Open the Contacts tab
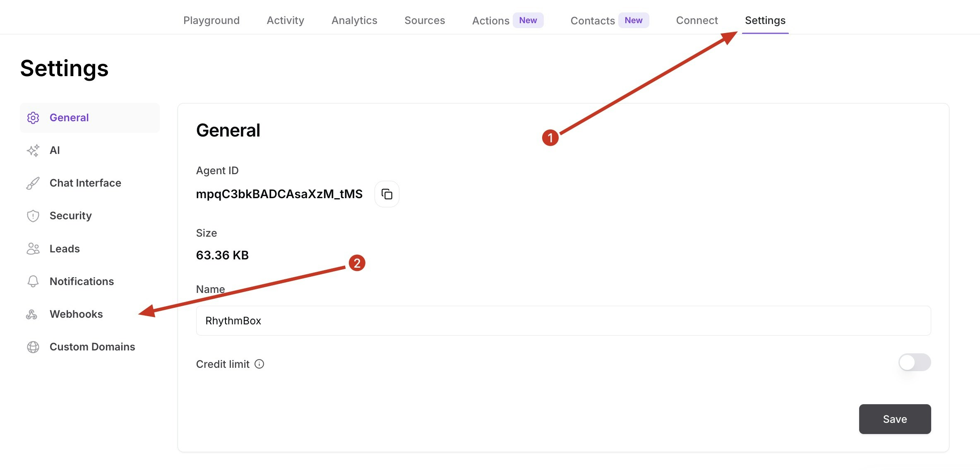This screenshot has width=980, height=470. 592,21
